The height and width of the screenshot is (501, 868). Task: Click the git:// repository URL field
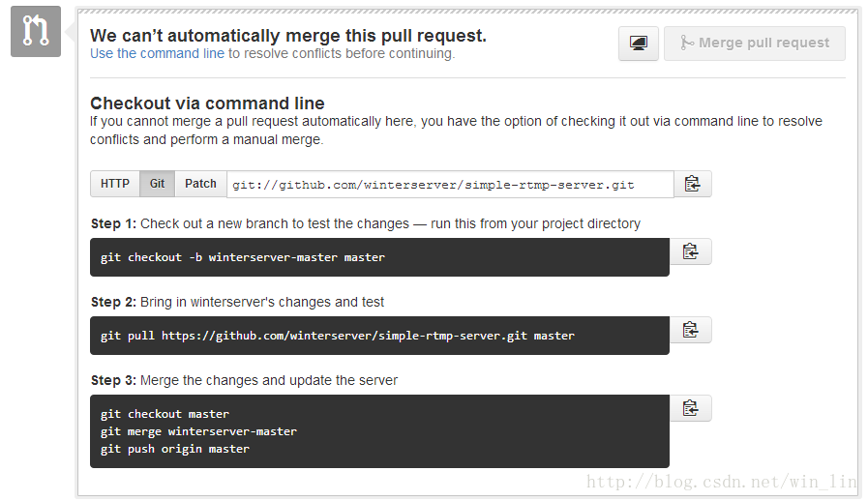(x=450, y=185)
